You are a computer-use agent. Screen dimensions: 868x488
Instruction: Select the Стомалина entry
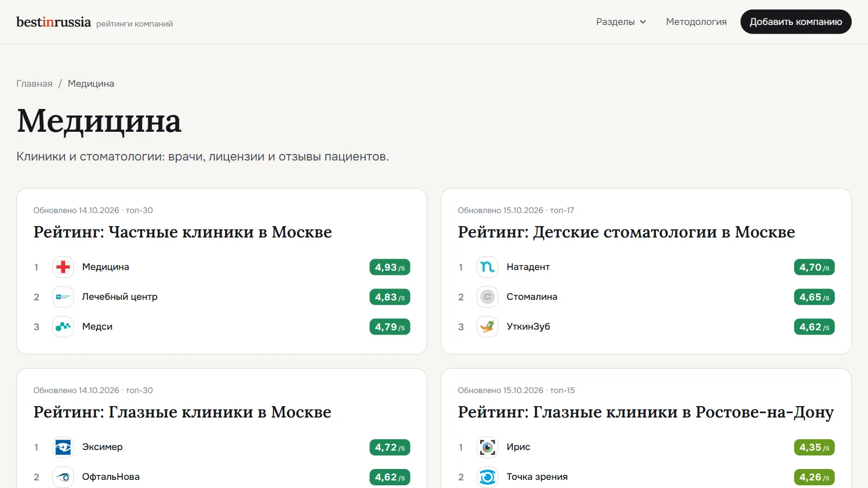[x=532, y=297]
